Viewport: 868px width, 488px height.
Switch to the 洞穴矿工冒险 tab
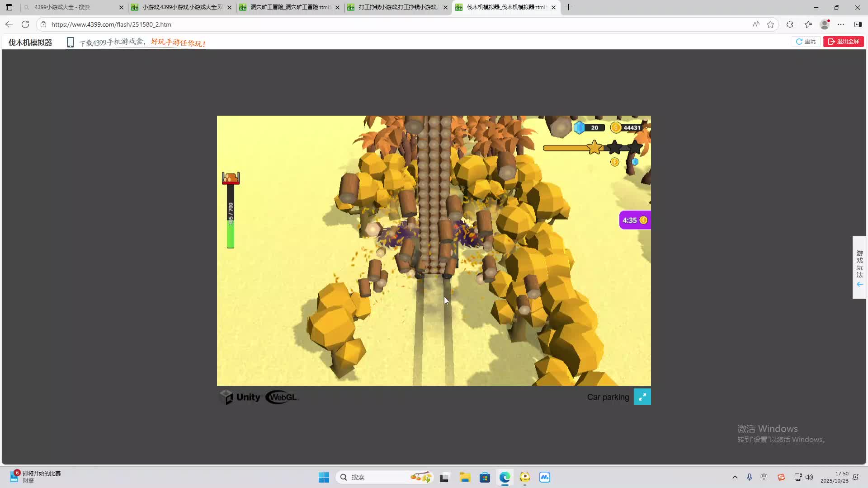(x=289, y=7)
